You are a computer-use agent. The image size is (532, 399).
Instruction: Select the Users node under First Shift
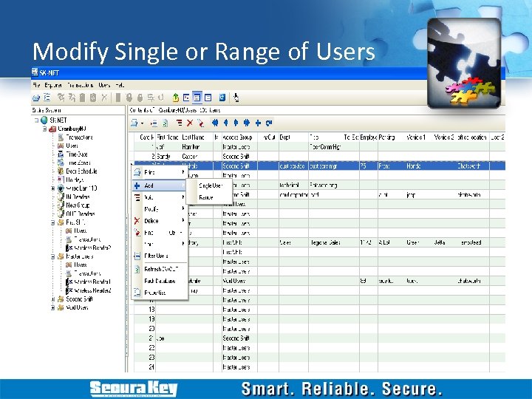pyautogui.click(x=80, y=231)
